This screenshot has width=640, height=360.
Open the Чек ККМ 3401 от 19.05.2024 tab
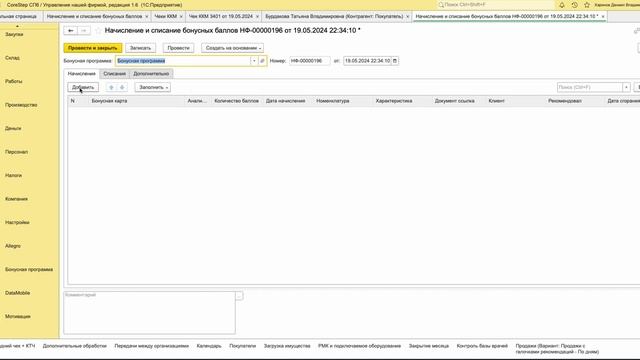pos(221,16)
